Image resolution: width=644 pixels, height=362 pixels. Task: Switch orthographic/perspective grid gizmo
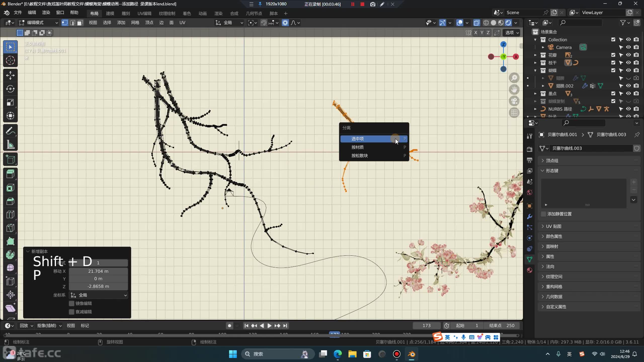click(514, 113)
